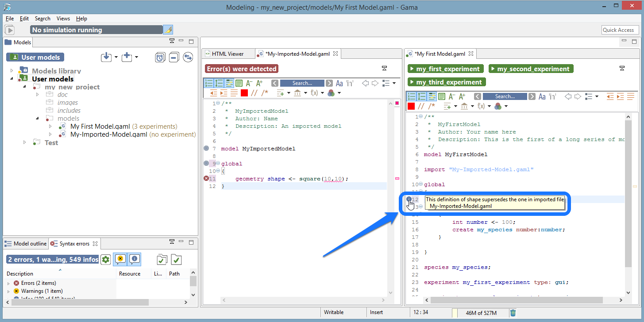The height and width of the screenshot is (322, 644).
Task: Click the next search result arrow in the imported model editor
Action: click(329, 83)
